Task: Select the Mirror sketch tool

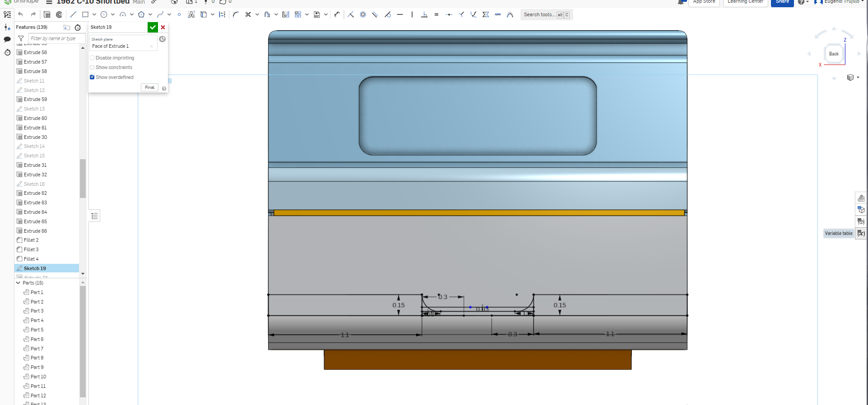Action: click(286, 14)
